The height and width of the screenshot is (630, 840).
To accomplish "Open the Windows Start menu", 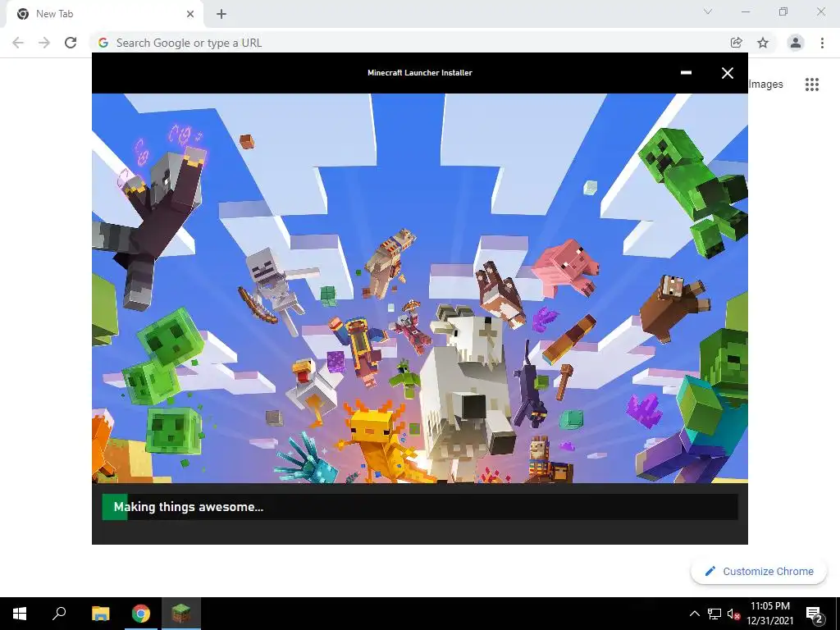I will coord(20,614).
